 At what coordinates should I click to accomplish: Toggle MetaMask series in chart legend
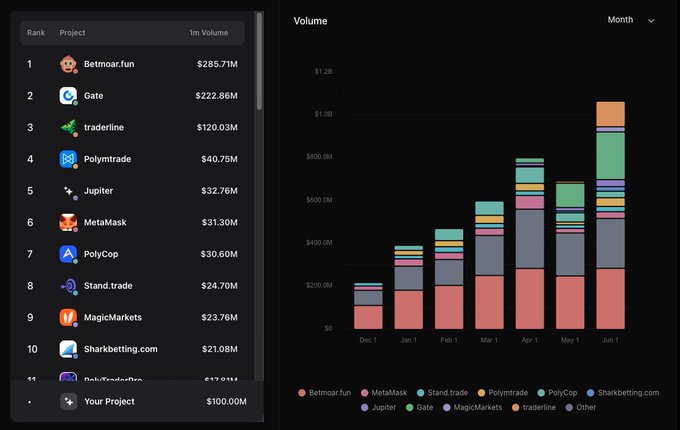click(x=384, y=393)
